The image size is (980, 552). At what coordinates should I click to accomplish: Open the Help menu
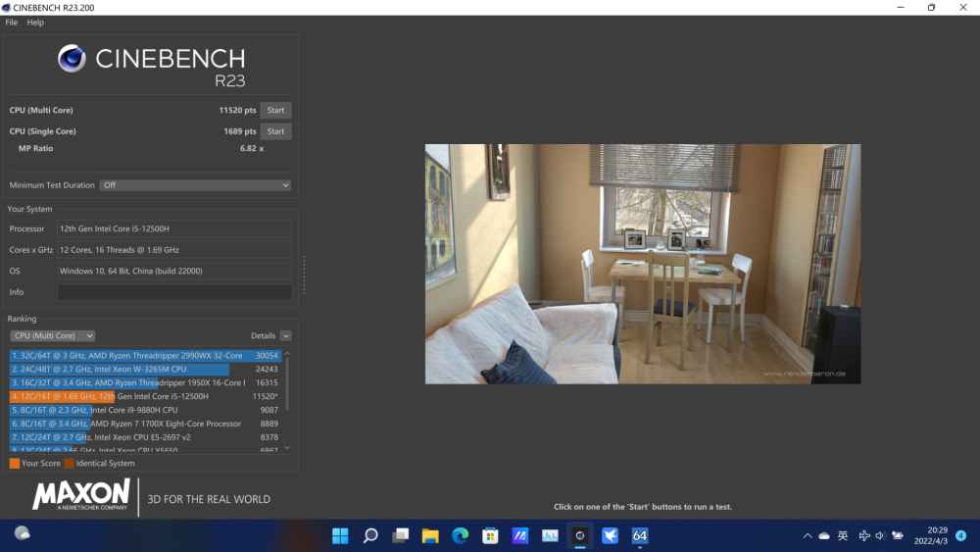(x=35, y=22)
